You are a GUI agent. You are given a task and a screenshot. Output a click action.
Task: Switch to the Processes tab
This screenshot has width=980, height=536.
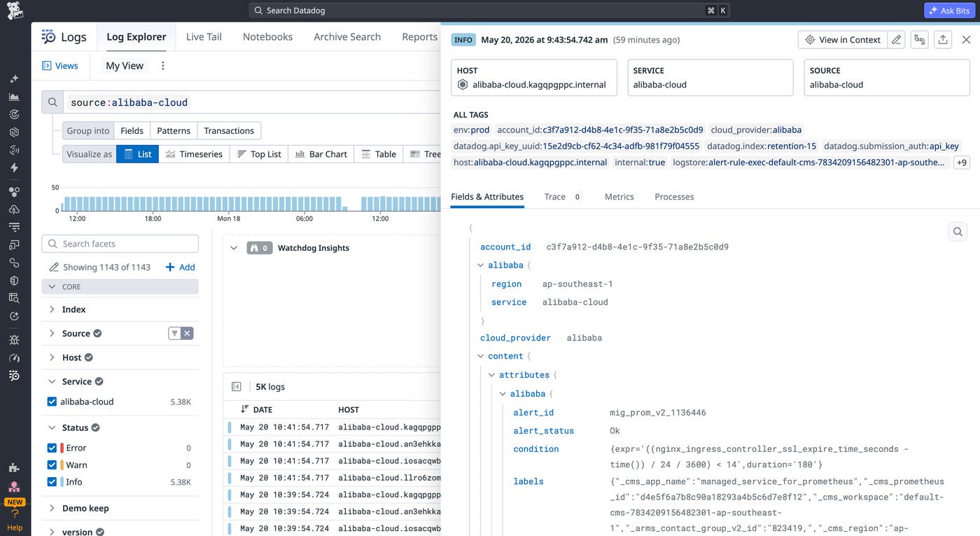pyautogui.click(x=674, y=197)
